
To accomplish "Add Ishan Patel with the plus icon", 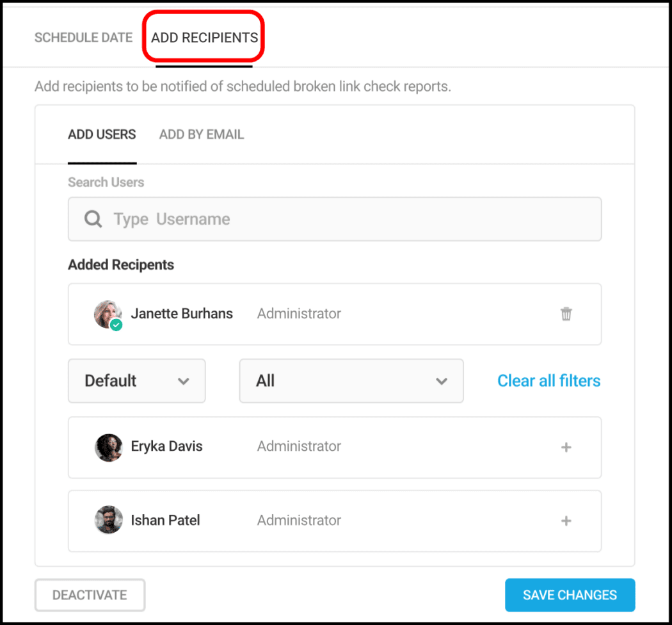I will click(x=566, y=521).
